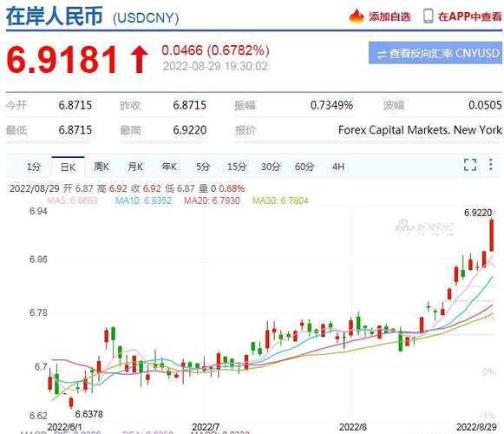Select the 5分 chart tab

pyautogui.click(x=203, y=167)
